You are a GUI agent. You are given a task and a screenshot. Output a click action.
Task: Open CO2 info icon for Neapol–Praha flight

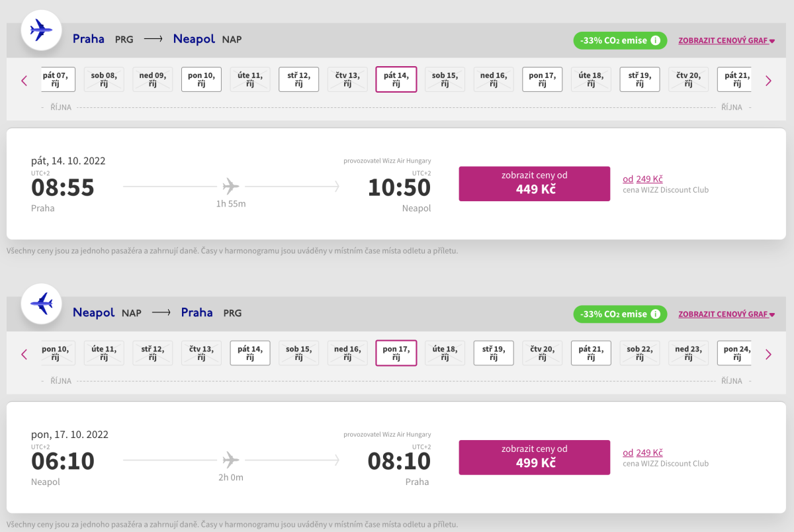coord(655,314)
